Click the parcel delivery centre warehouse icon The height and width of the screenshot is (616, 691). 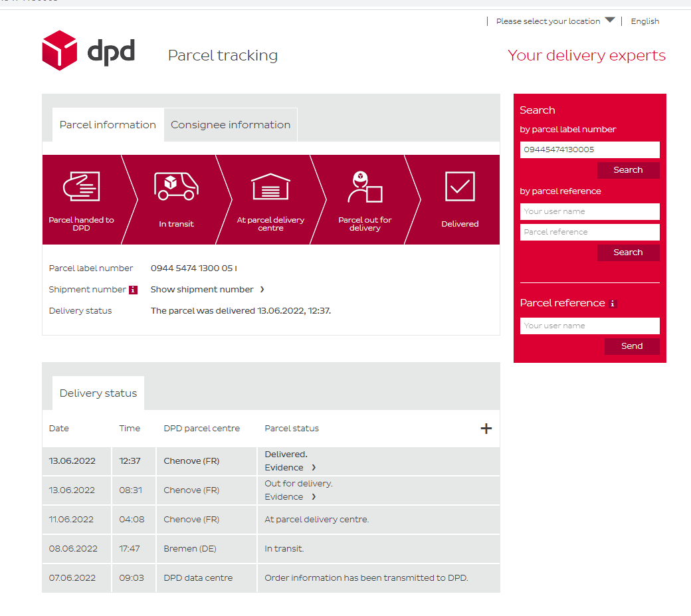[270, 187]
